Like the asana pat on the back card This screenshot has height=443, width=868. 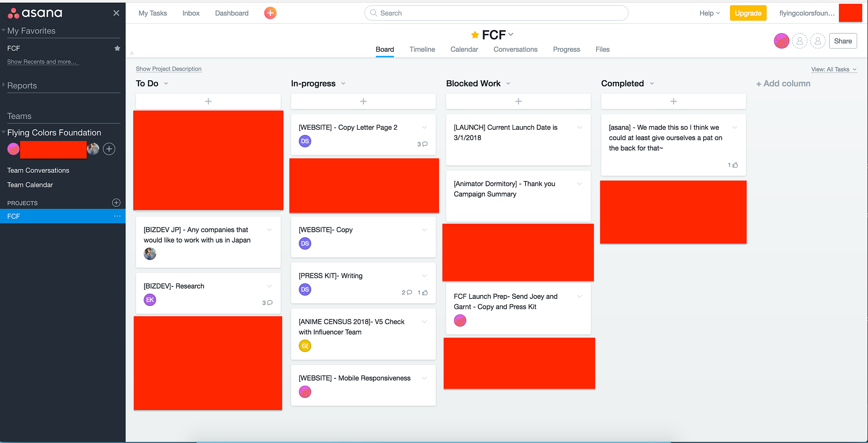pyautogui.click(x=733, y=165)
